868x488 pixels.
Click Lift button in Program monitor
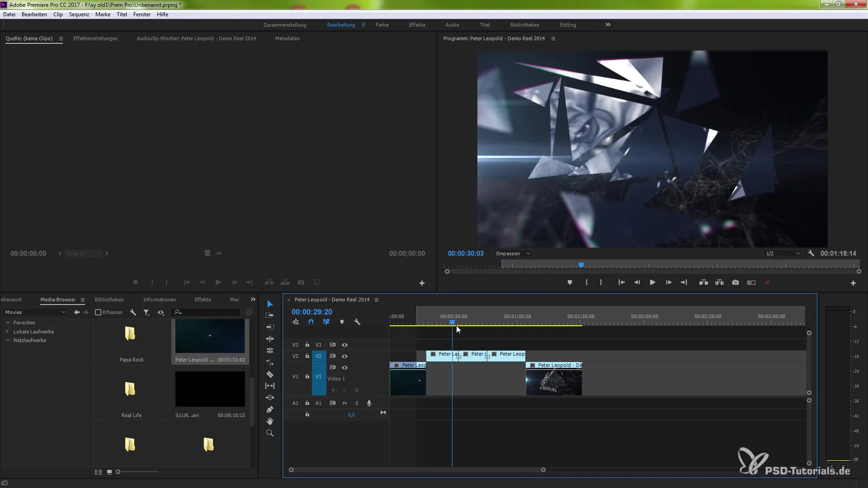pos(703,282)
